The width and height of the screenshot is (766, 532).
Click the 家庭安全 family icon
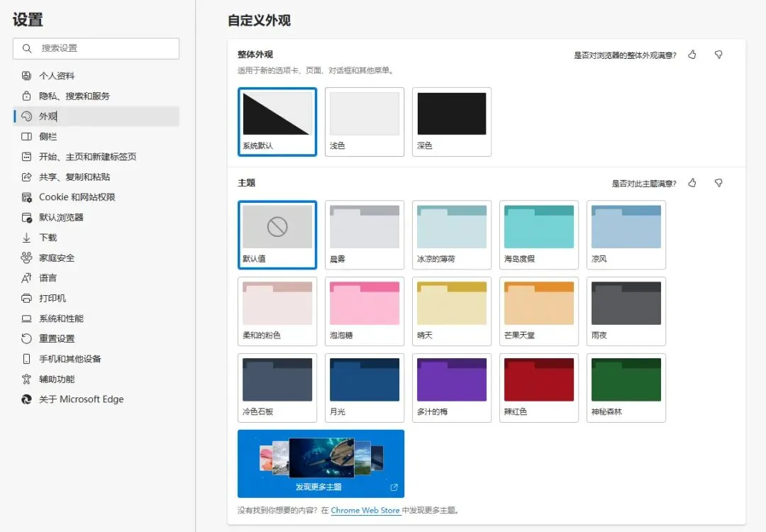point(26,258)
